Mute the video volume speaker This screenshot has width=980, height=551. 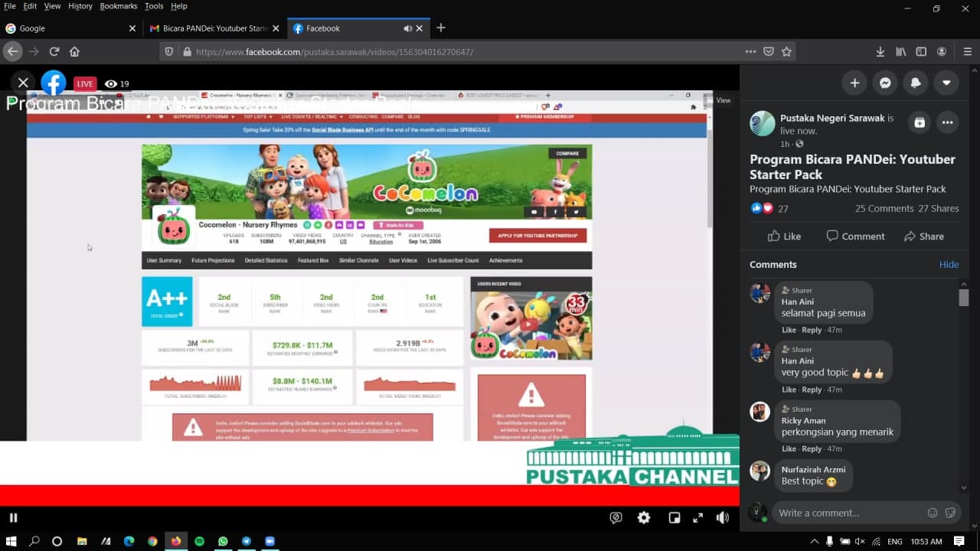[722, 517]
